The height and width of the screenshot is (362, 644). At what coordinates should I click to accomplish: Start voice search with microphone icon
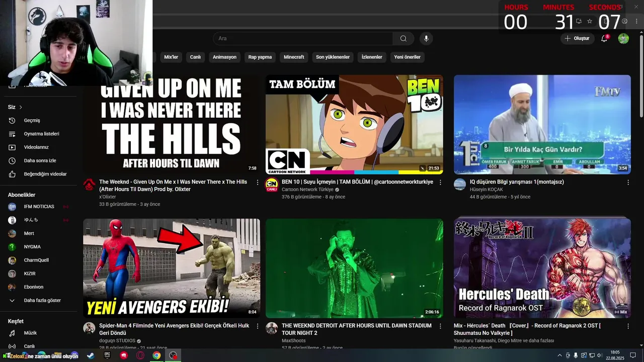[426, 39]
